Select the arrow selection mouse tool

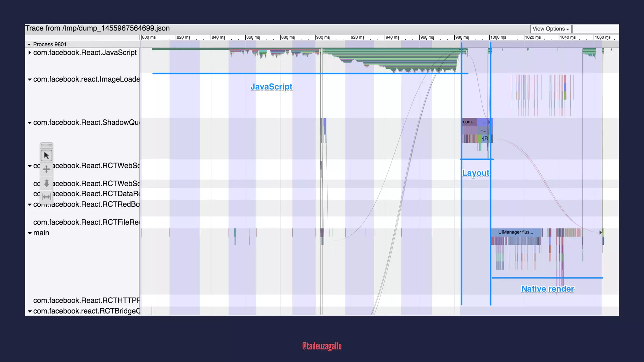(46, 156)
